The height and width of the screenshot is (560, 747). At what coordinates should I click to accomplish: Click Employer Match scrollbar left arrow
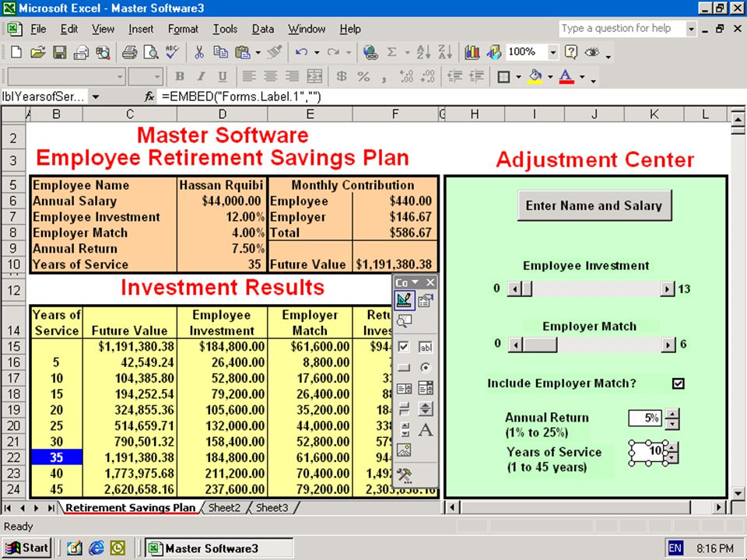pos(515,345)
